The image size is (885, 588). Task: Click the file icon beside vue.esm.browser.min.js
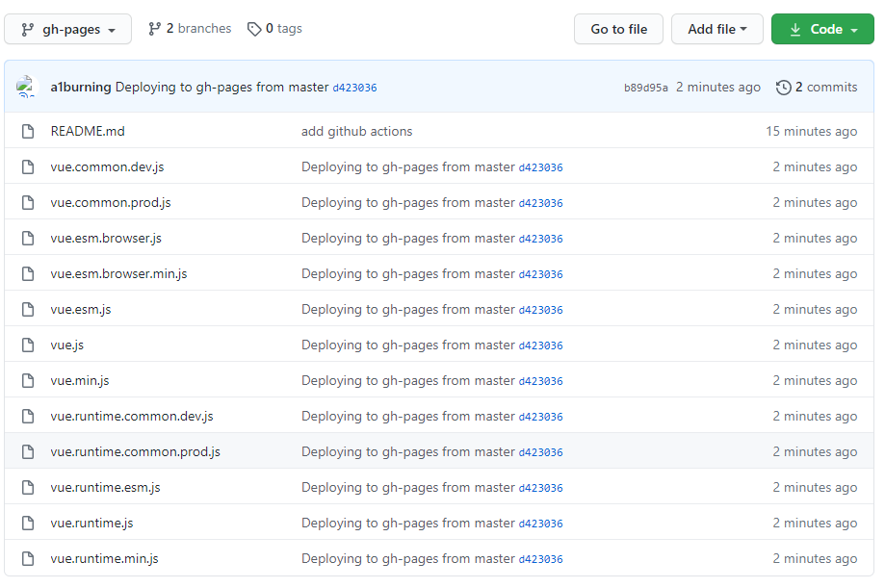(x=28, y=273)
